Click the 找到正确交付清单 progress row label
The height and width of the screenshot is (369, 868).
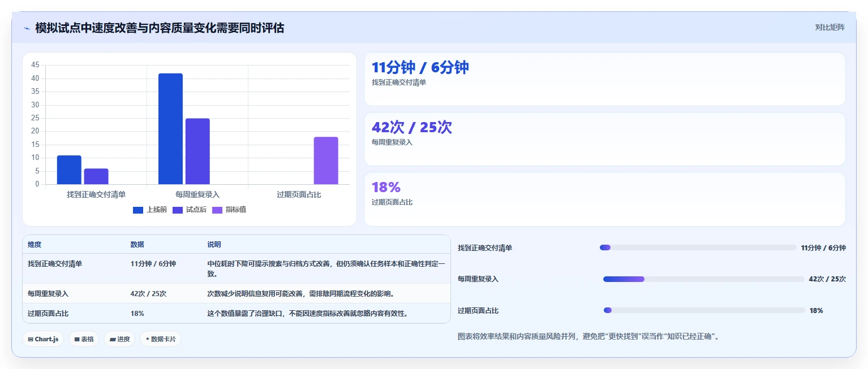485,248
